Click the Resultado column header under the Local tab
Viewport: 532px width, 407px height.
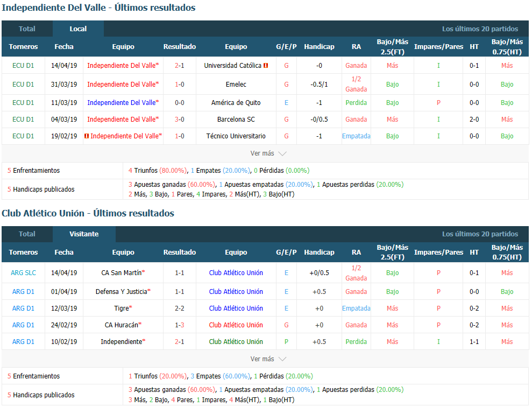[x=180, y=46]
